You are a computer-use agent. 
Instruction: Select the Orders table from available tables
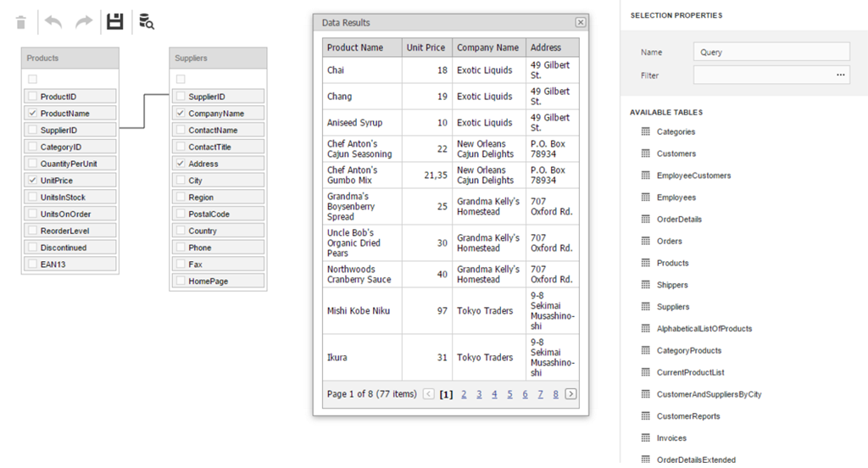coord(669,242)
